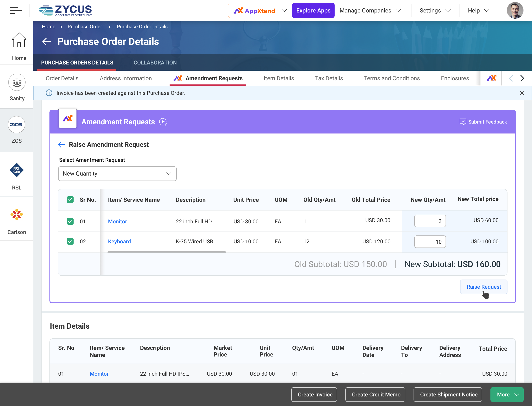The height and width of the screenshot is (406, 532).
Task: Open the New Quantity dropdown
Action: (x=117, y=173)
